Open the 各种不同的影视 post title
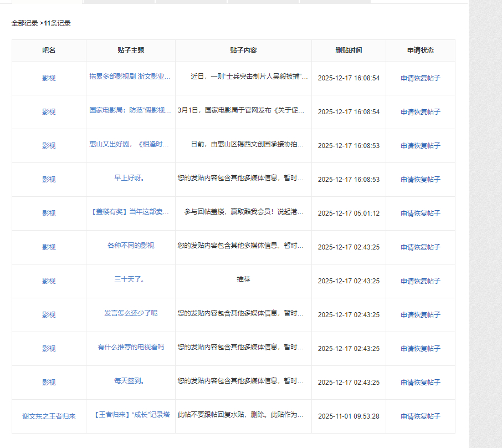The width and height of the screenshot is (502, 448). [x=130, y=246]
